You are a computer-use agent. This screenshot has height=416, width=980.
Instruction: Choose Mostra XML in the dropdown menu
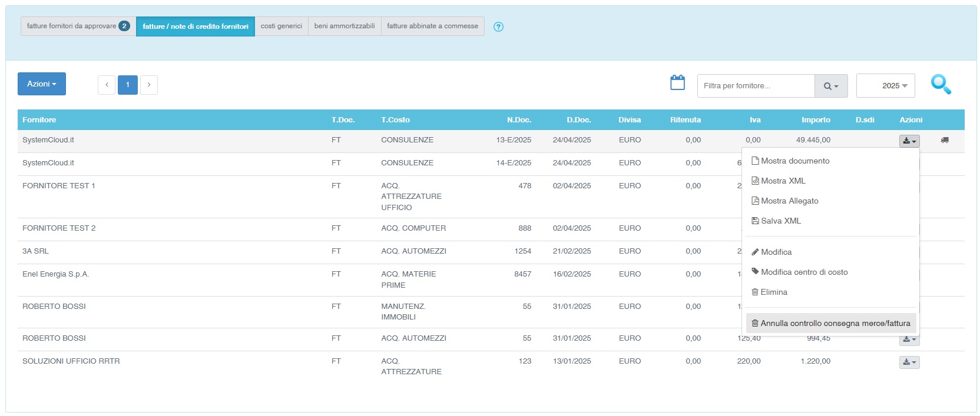pyautogui.click(x=783, y=181)
